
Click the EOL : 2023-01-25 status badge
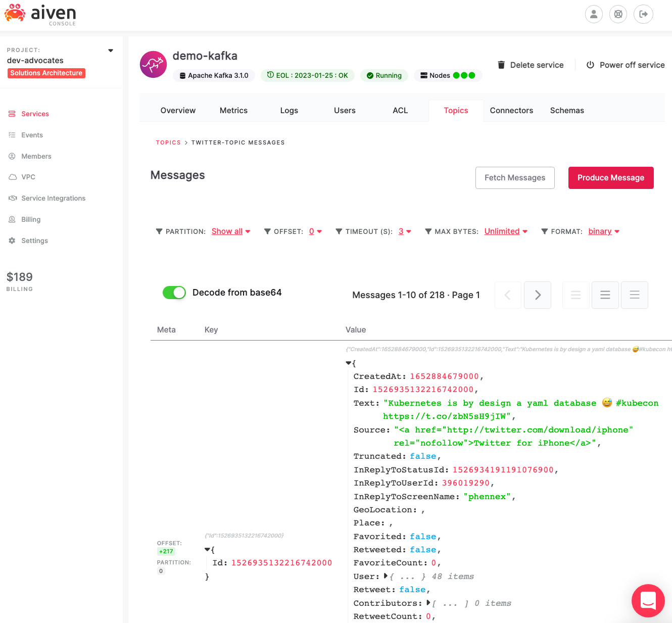point(308,75)
